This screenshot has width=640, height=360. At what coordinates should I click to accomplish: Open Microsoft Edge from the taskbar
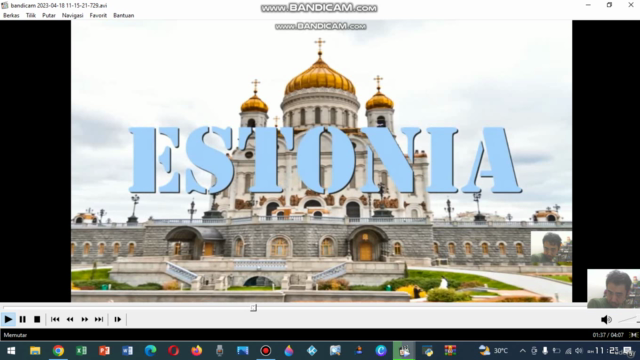tap(150, 351)
